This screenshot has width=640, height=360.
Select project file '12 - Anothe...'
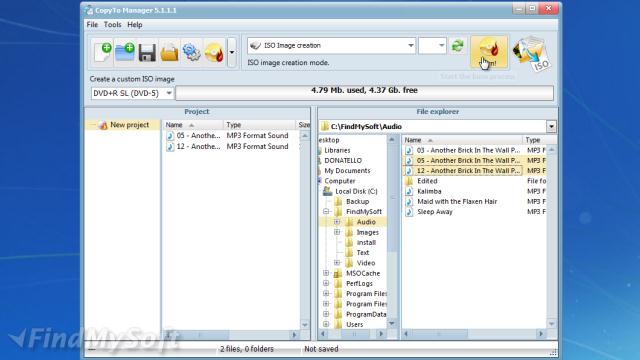198,147
